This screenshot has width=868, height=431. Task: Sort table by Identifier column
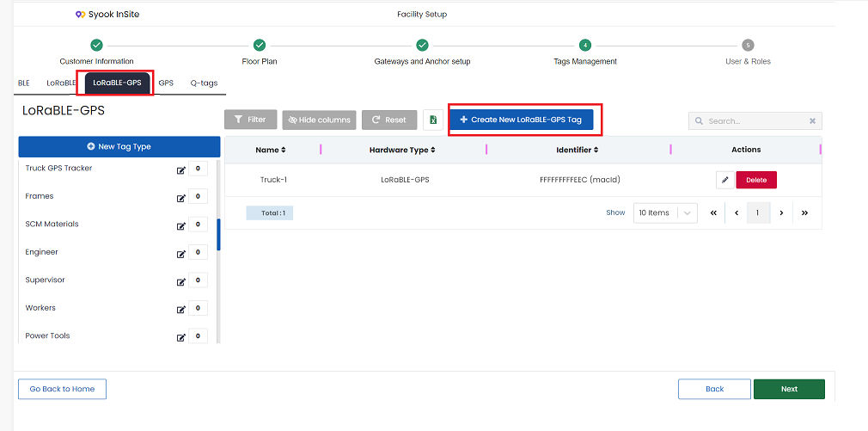coord(577,150)
